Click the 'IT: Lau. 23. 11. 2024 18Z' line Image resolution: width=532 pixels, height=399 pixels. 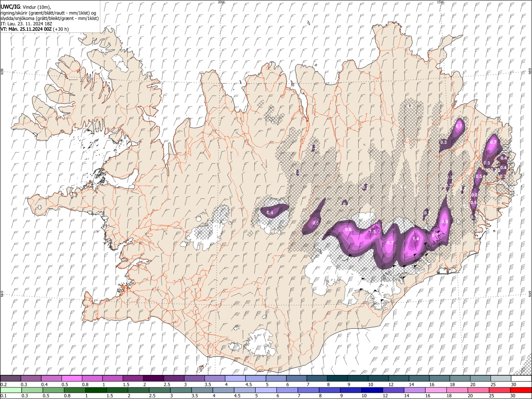(26, 24)
